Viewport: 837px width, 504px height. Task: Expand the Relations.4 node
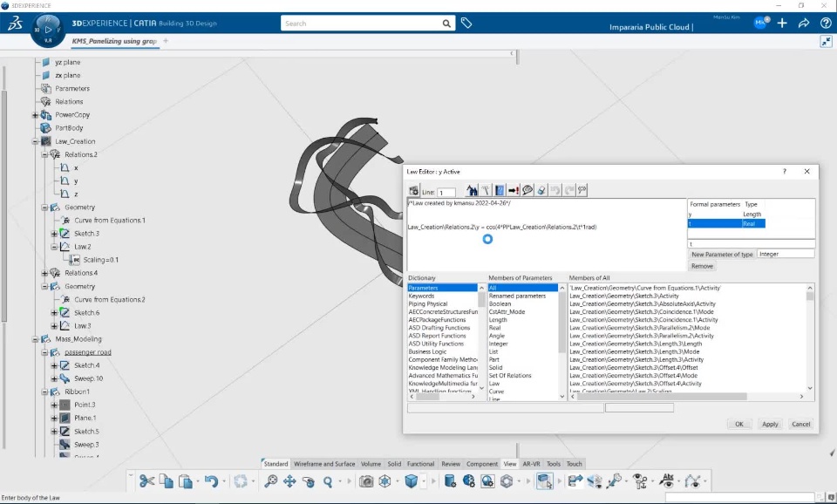(44, 273)
